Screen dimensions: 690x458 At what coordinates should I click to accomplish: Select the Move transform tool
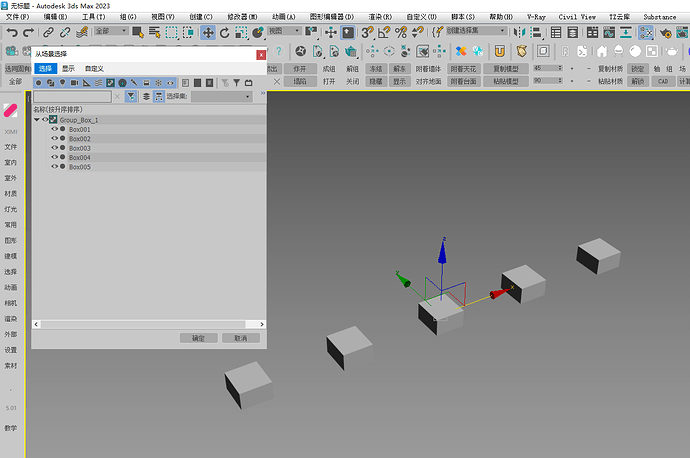tap(209, 32)
